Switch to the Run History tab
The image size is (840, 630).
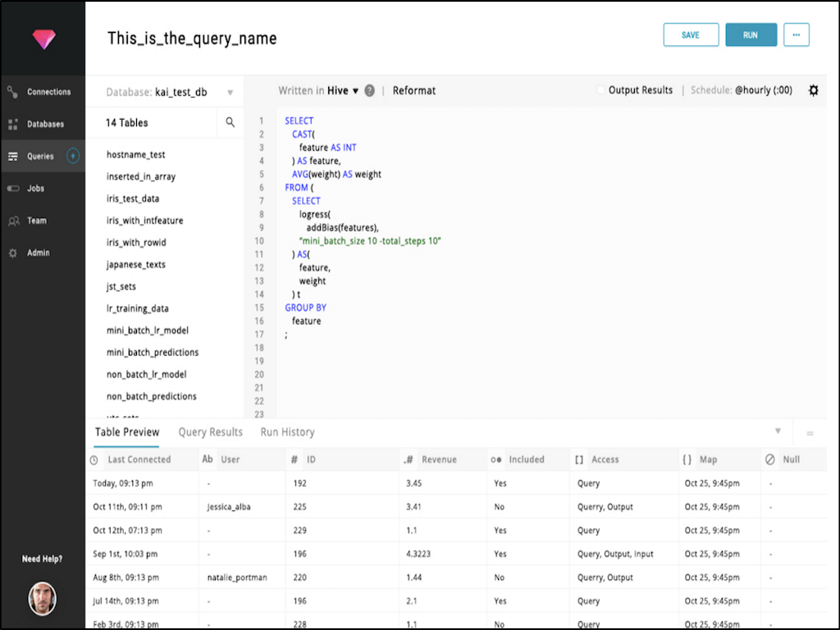point(287,432)
